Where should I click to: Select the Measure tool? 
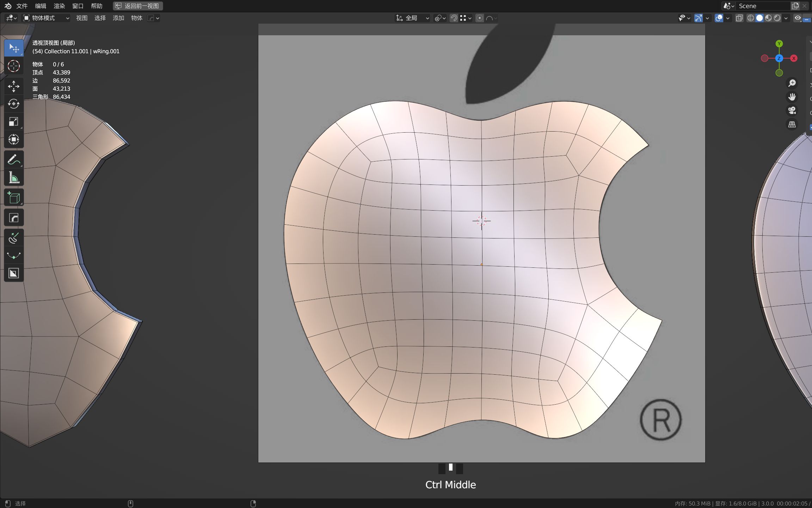coord(14,177)
